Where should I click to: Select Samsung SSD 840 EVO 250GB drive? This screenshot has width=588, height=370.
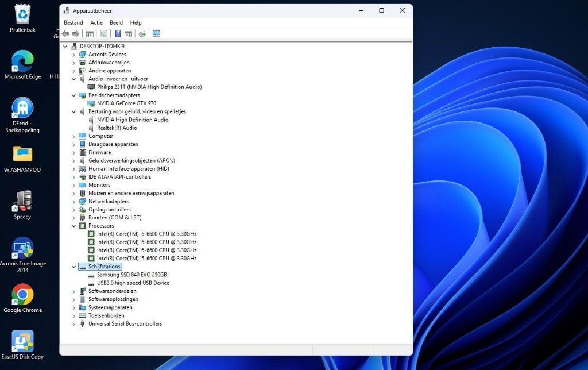pyautogui.click(x=132, y=275)
